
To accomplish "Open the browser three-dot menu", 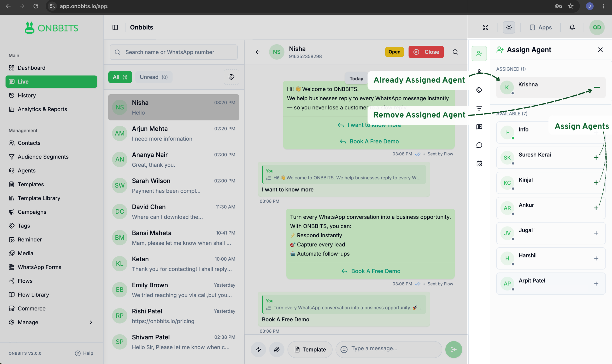I will 603,6.
